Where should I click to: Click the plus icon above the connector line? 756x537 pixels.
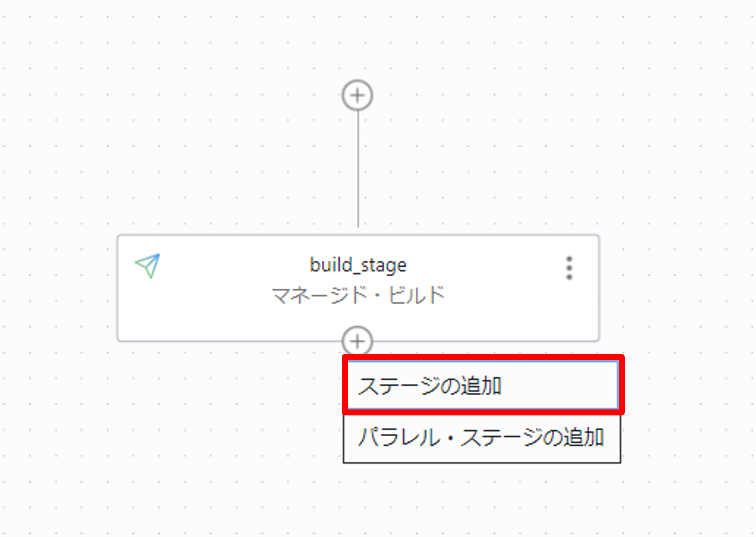click(x=357, y=95)
